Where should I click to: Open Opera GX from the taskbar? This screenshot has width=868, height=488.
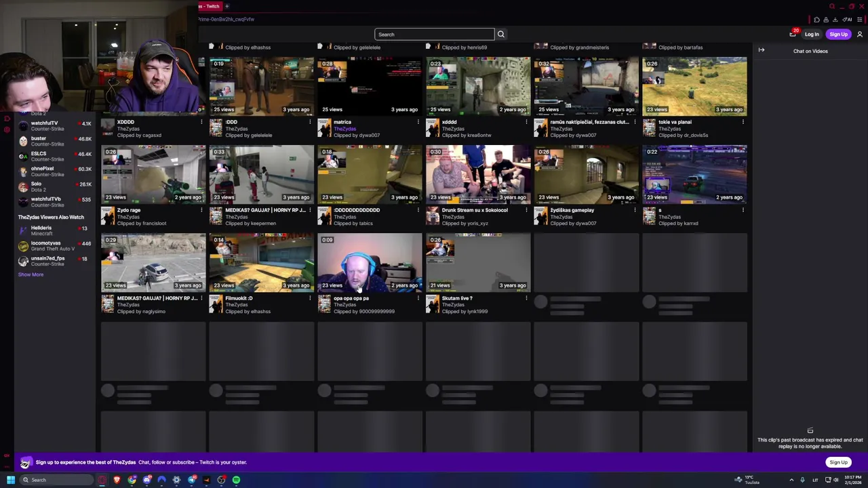coord(102,480)
